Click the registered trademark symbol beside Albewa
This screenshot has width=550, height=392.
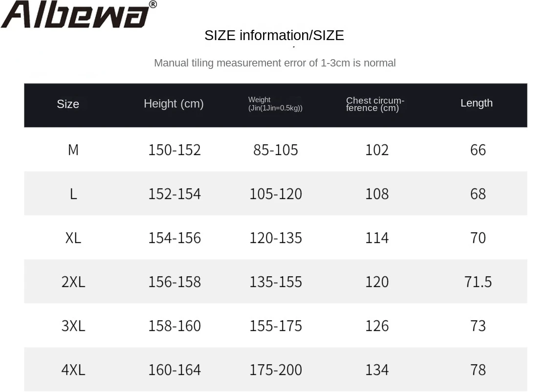[153, 4]
